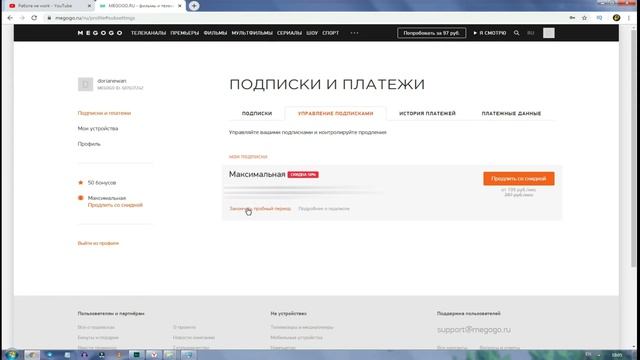Viewport: 640px width, 360px height.
Task: Open the ФИЛЬМЫ section
Action: coord(215,33)
